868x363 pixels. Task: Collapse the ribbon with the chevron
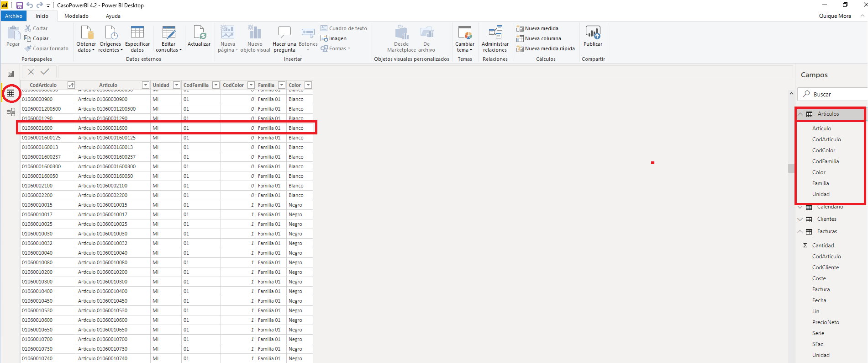click(x=863, y=16)
